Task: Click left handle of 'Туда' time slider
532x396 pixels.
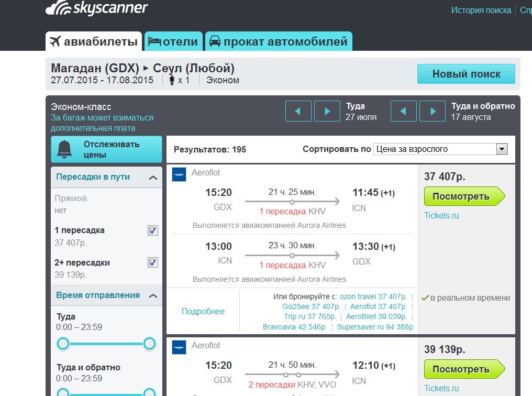Action: (x=63, y=344)
